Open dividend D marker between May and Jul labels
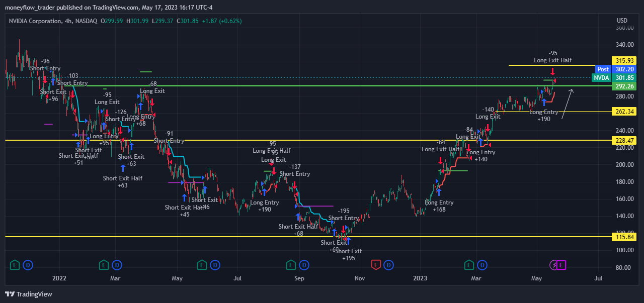The image size is (644, 303). point(215,264)
